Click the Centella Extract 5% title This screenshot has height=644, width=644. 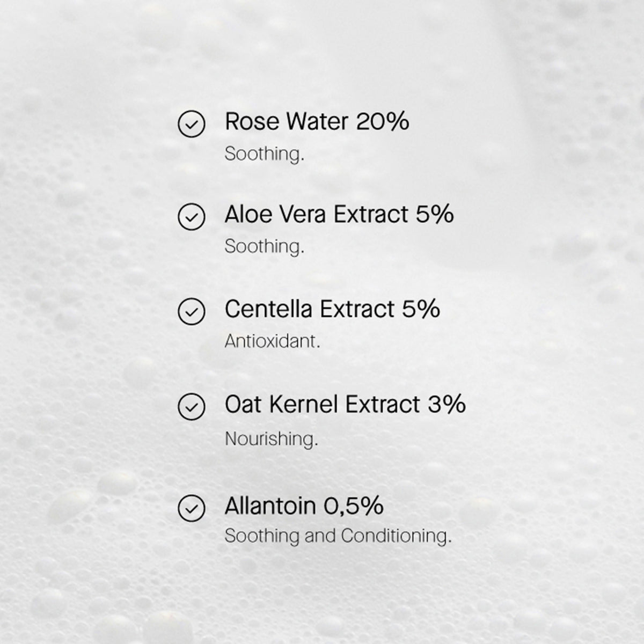tap(332, 309)
